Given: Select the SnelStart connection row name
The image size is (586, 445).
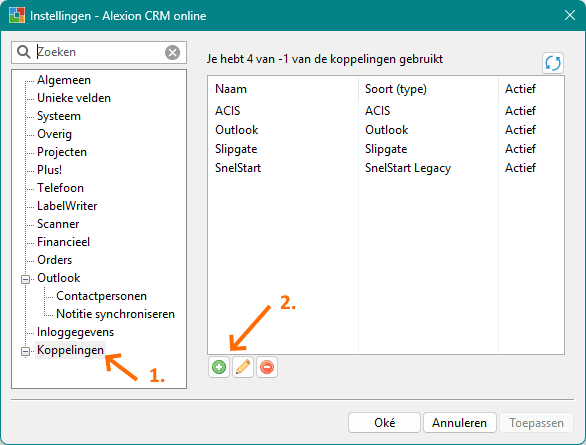Looking at the screenshot, I should pos(238,168).
